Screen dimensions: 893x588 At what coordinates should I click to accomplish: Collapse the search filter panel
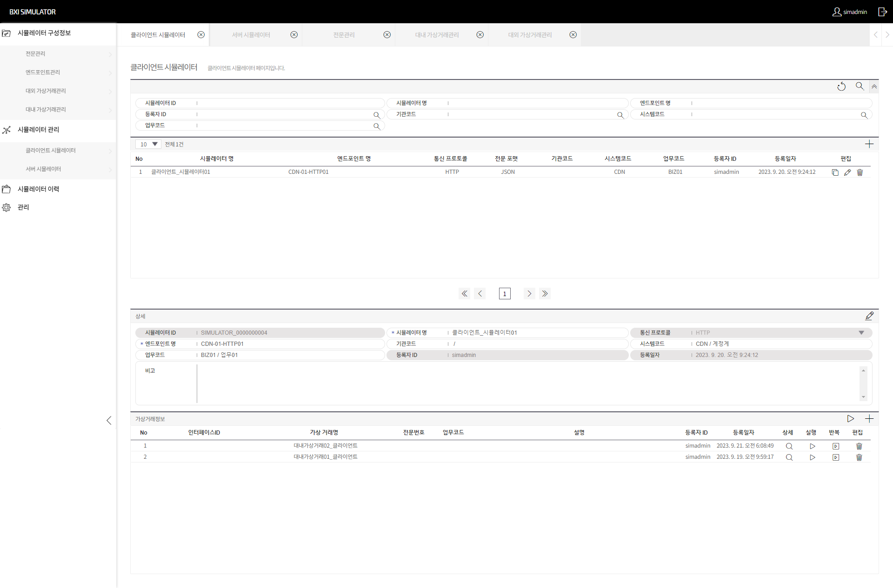click(874, 86)
